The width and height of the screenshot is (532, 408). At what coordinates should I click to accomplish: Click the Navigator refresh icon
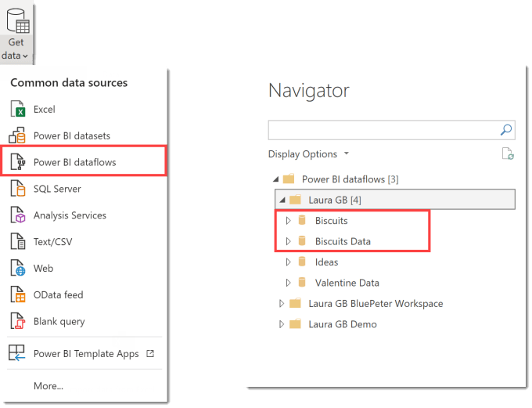coord(508,153)
